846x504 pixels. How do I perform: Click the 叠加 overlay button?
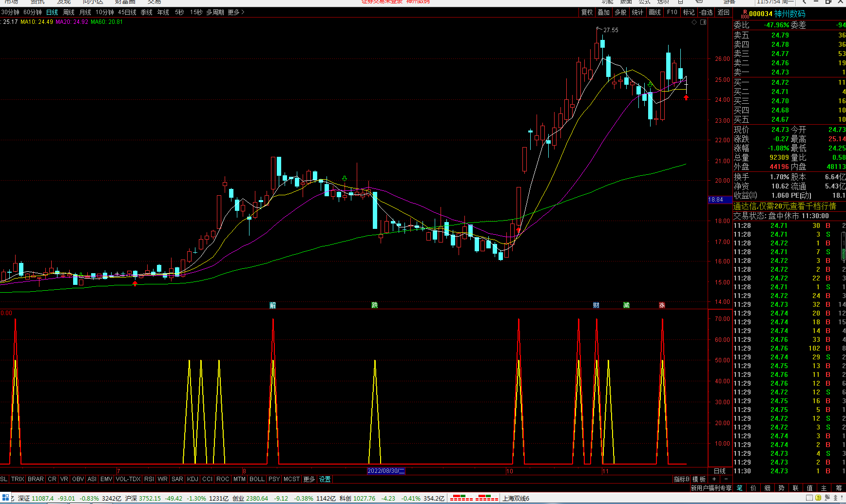pyautogui.click(x=604, y=12)
